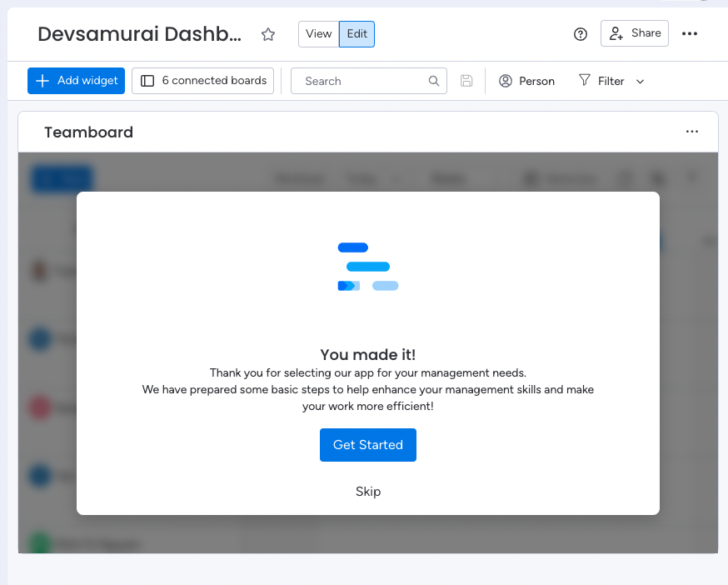Open the Teamboard widget three-dot menu

point(692,132)
